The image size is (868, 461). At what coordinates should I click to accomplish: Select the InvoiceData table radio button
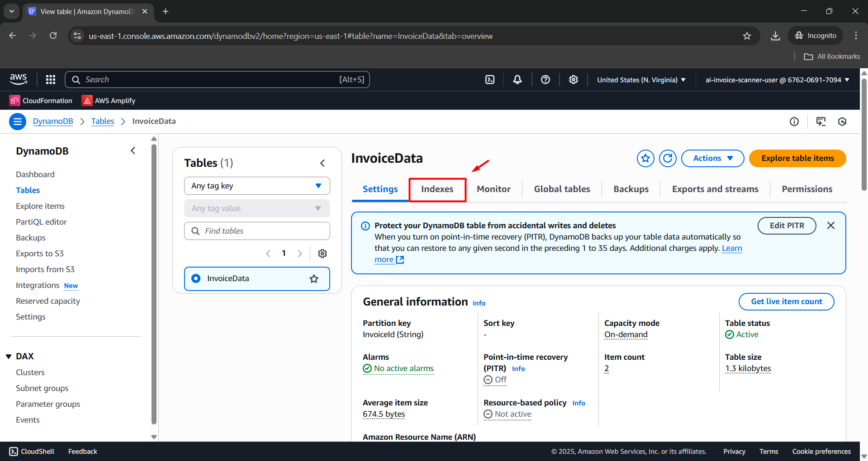tap(196, 278)
